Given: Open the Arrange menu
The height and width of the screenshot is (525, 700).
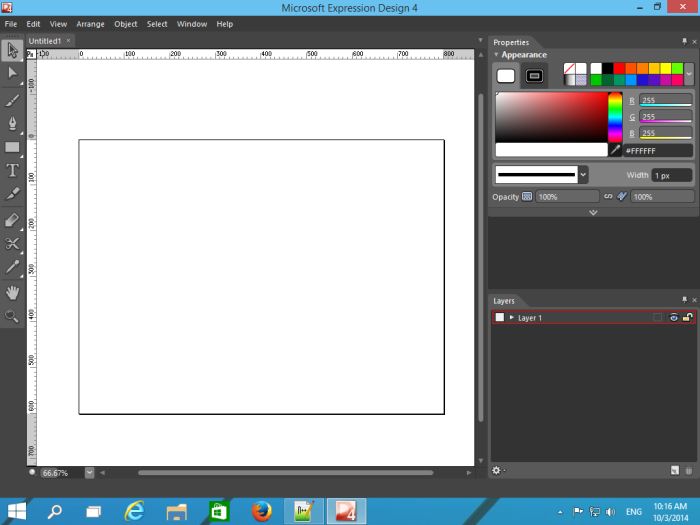Looking at the screenshot, I should coord(90,23).
